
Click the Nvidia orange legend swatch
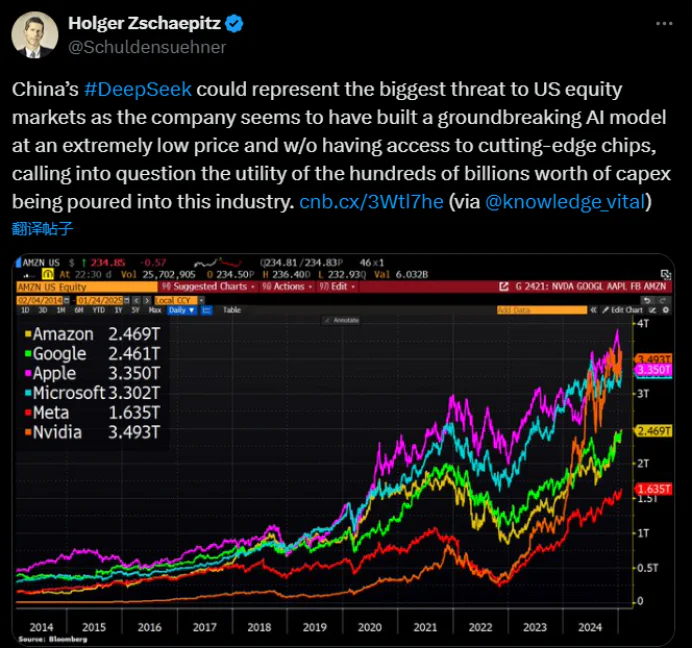point(28,432)
